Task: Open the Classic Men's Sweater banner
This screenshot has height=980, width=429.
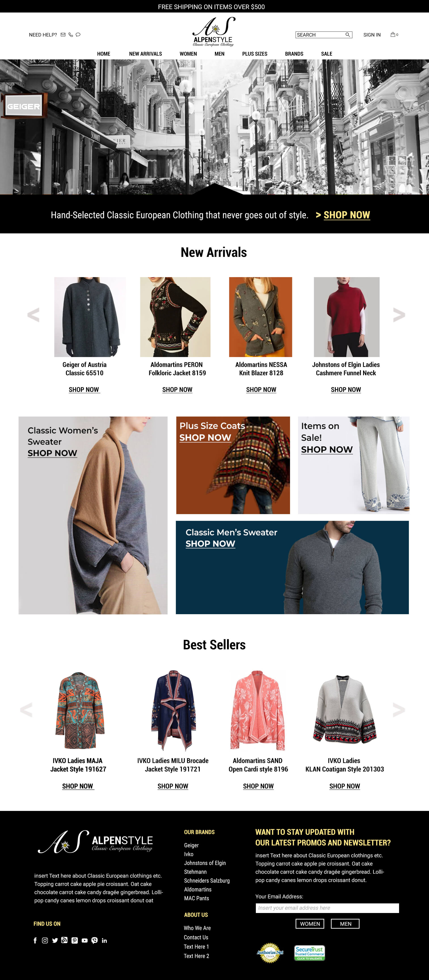Action: [292, 567]
